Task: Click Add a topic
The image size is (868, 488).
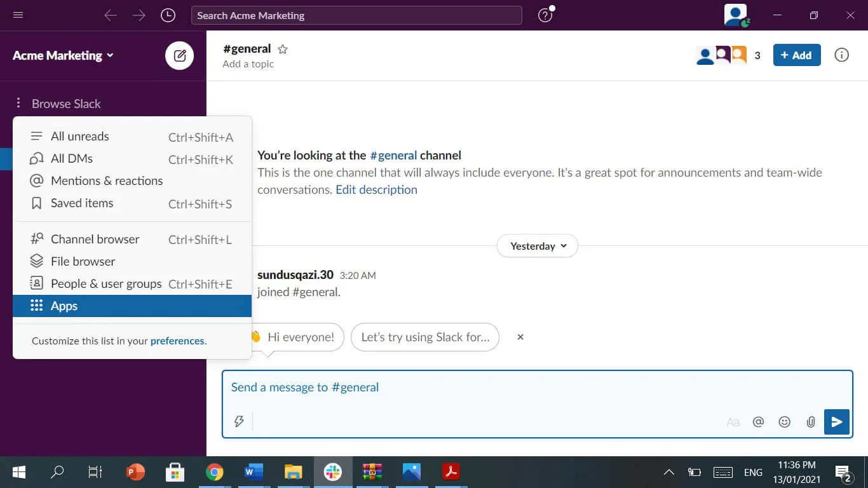Action: [248, 64]
